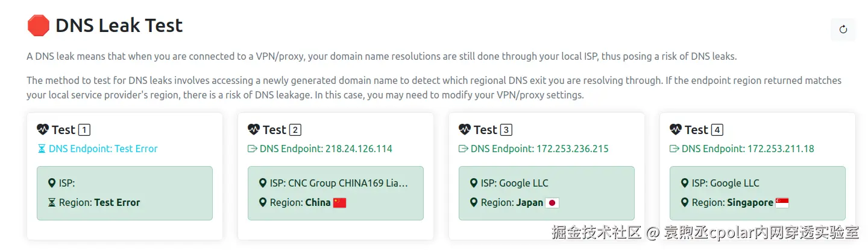Click the Google LLC ISP in Test 3

(x=514, y=183)
